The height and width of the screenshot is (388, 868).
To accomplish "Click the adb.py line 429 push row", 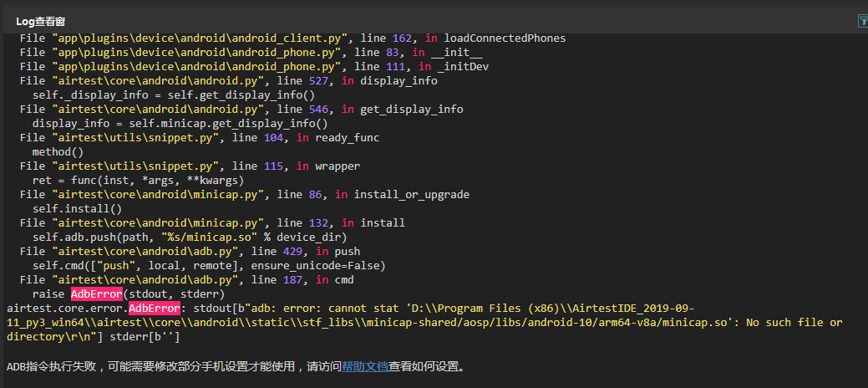I will click(x=190, y=252).
